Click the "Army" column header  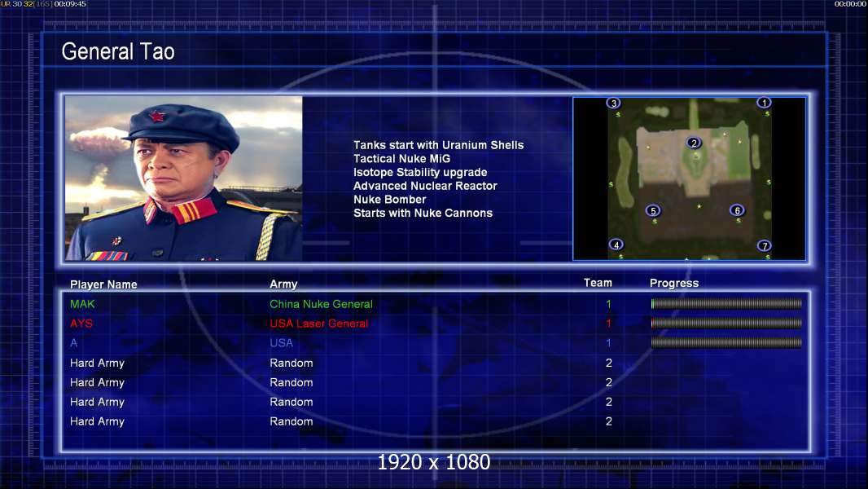283,284
